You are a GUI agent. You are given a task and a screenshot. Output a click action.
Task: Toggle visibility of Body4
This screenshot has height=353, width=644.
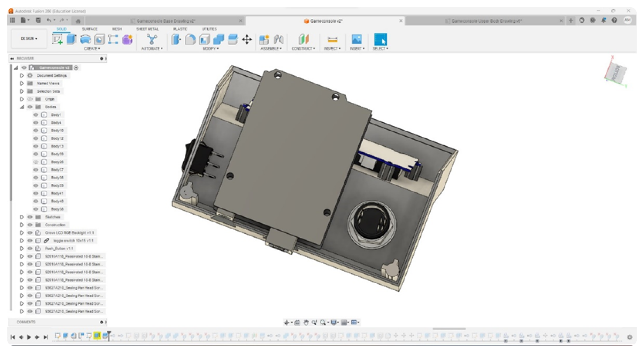click(36, 123)
